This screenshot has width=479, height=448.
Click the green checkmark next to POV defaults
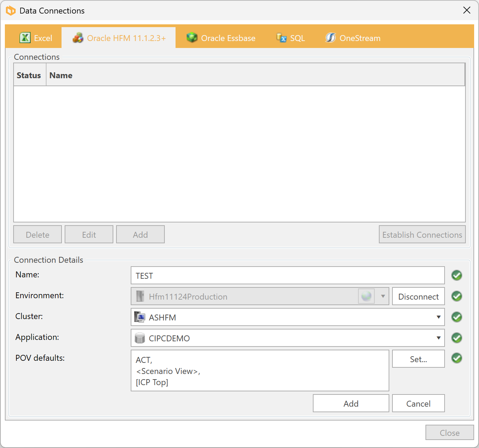(457, 358)
